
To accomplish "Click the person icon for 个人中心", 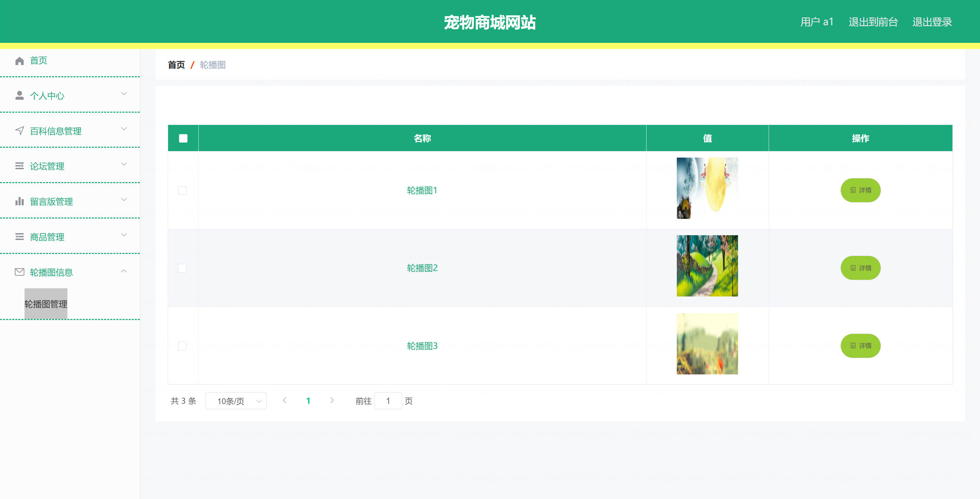I will tap(19, 96).
